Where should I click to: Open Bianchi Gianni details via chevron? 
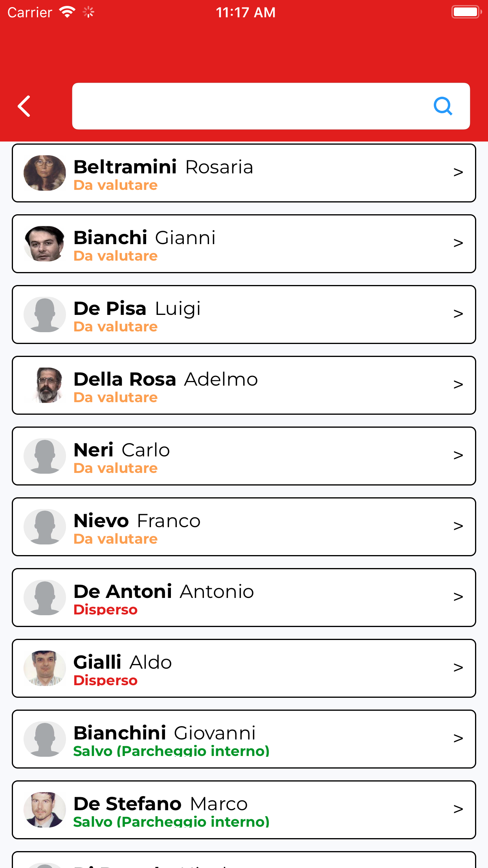point(458,243)
